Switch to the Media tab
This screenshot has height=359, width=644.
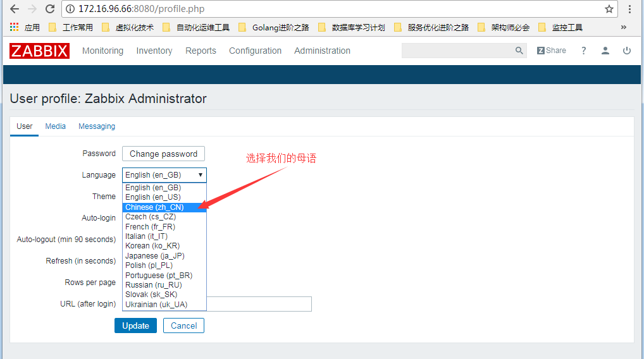click(x=56, y=126)
